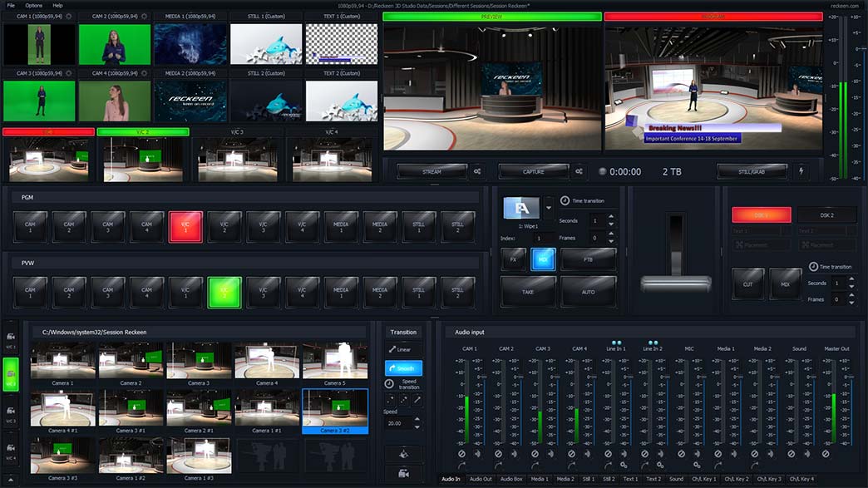Expand the V/C sidebar list with bottom arrow
This screenshot has width=868, height=488.
pos(12,480)
